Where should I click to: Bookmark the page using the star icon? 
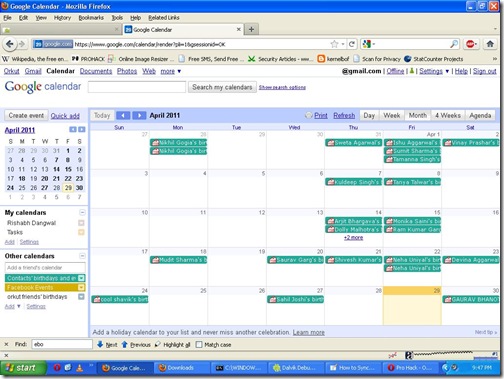click(334, 44)
